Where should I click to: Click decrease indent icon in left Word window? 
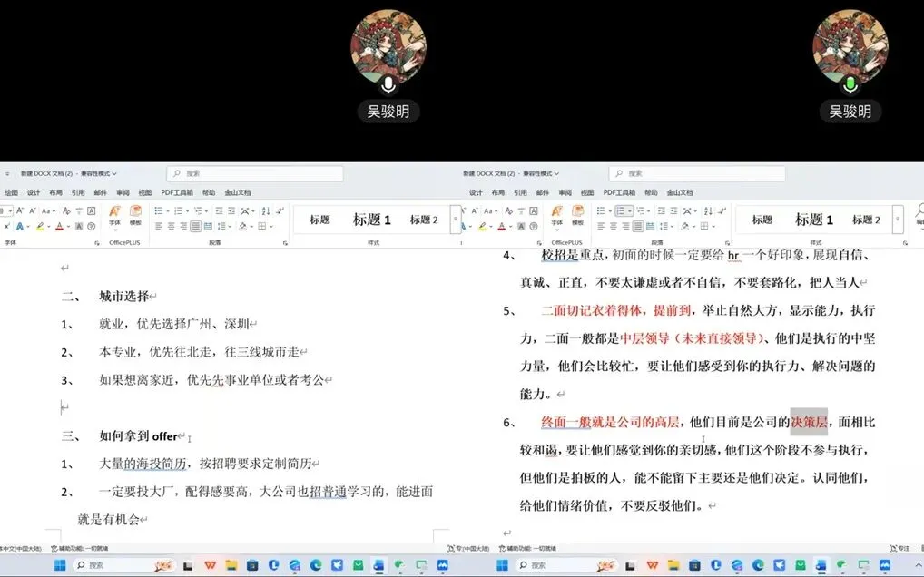[220, 210]
